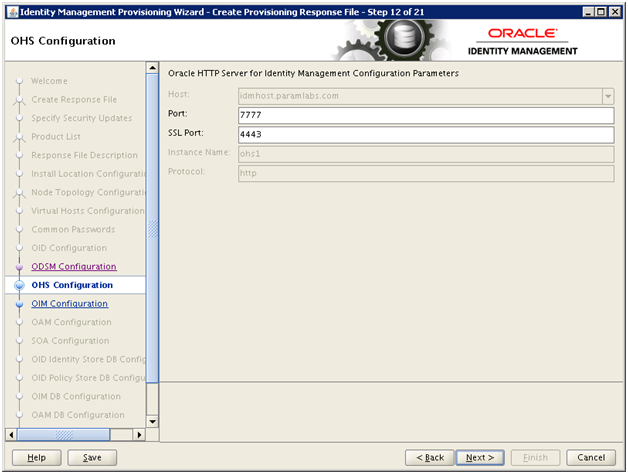Click the Port input field with 7777
Screen dimensions: 628x474
[426, 115]
